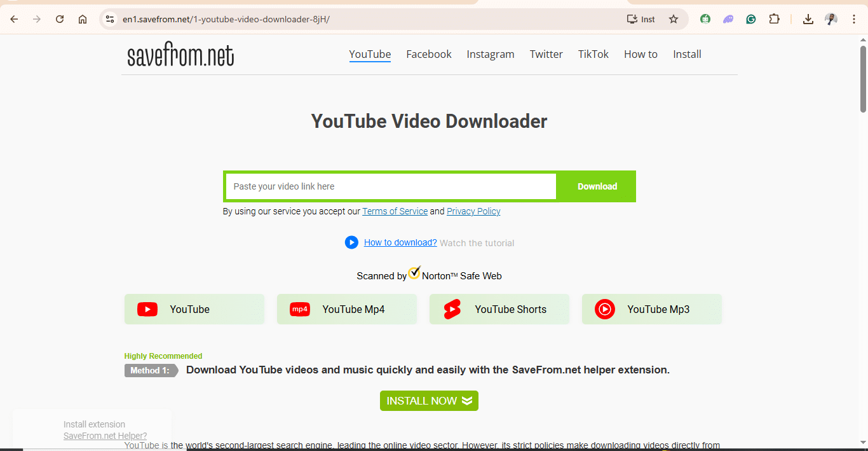Click the browser reload page icon

60,19
